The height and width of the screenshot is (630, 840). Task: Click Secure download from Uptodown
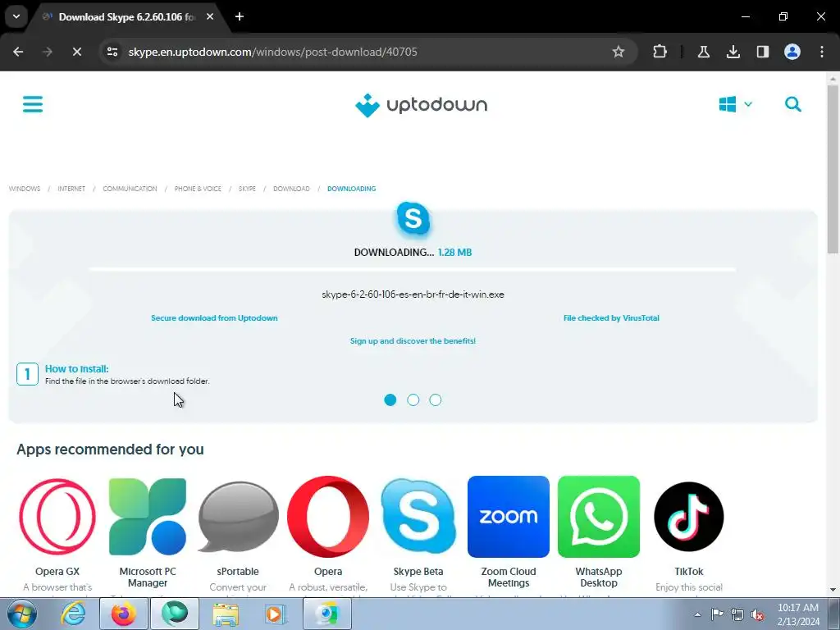[x=214, y=317]
